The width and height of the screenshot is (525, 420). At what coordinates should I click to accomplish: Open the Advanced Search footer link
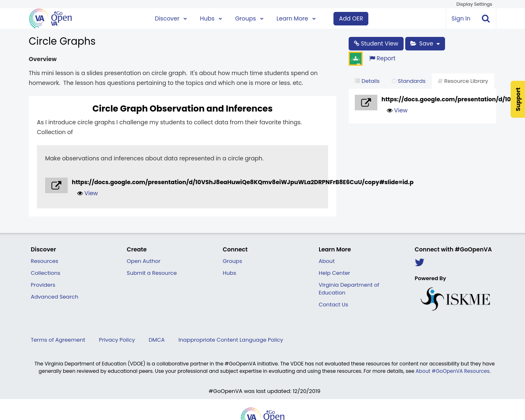55,297
